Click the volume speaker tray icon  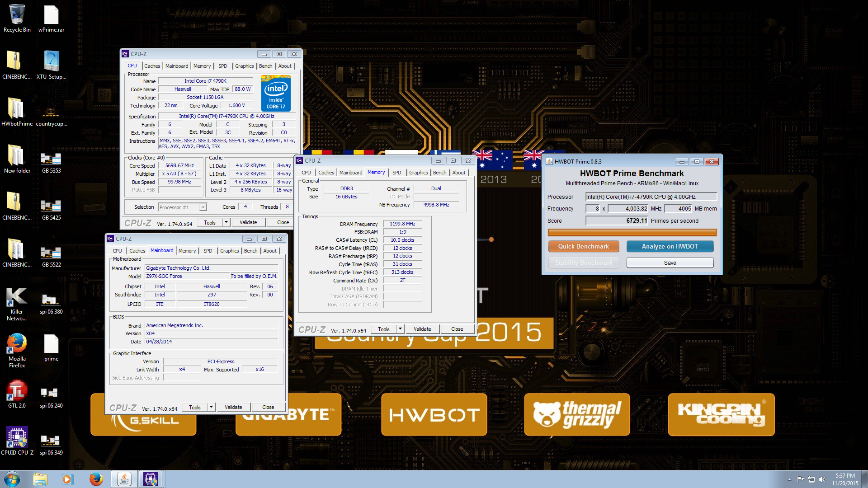(x=822, y=479)
